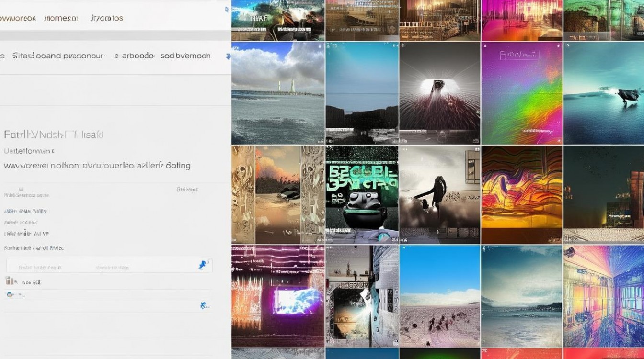This screenshot has width=644, height=359.
Task: Open the colorful rainbow corridor thumbnail
Action: coord(603,296)
